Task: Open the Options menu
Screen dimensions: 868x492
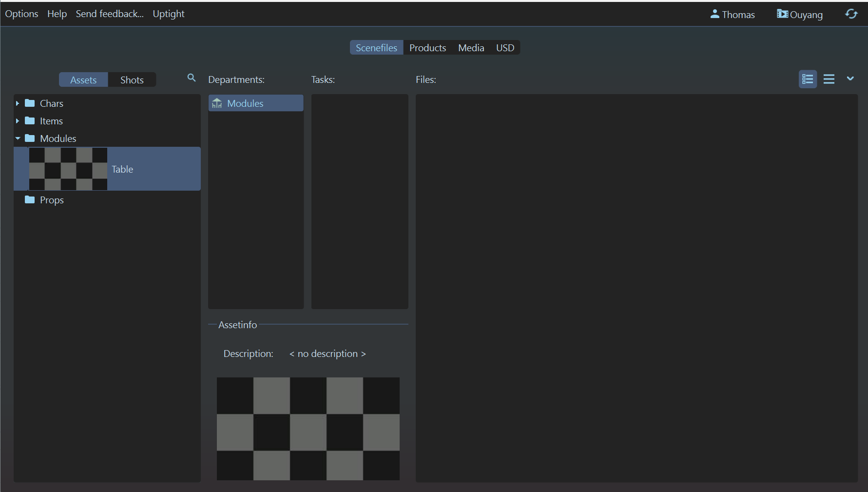Action: [x=21, y=14]
